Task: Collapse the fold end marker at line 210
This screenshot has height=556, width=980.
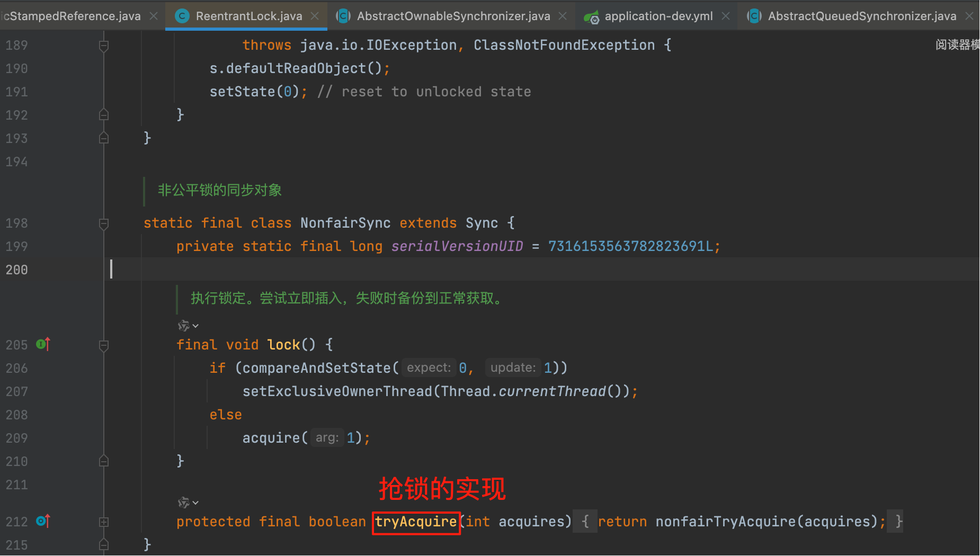Action: point(104,461)
